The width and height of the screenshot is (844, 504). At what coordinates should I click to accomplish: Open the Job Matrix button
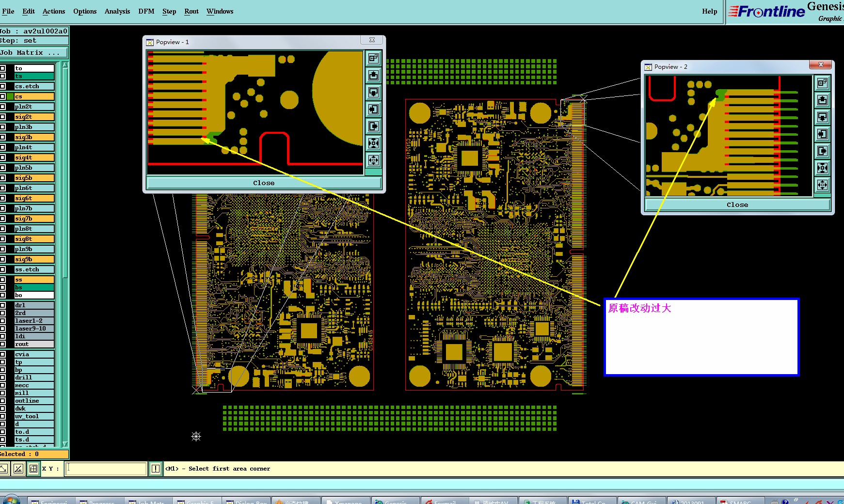[34, 52]
